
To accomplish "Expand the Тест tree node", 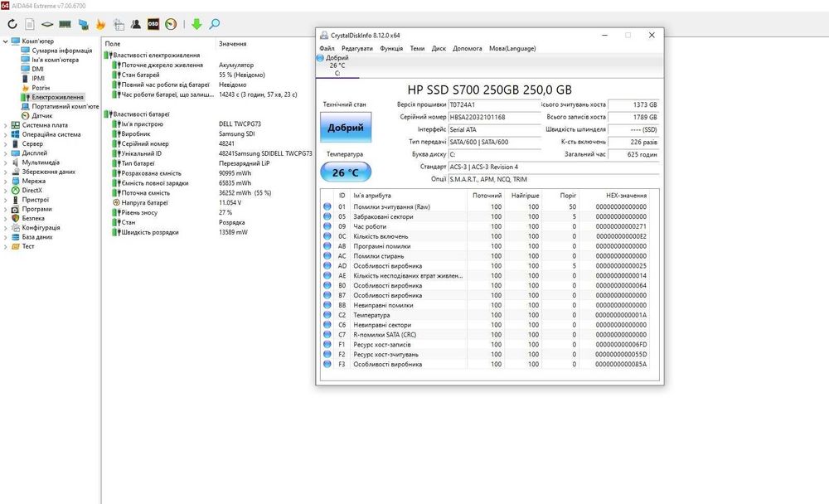I will point(5,246).
